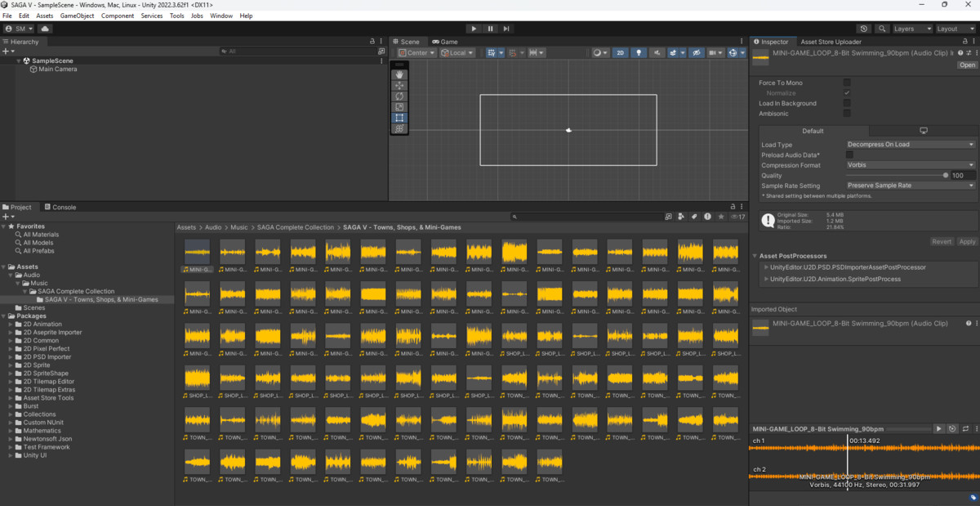Adjust the Quality slider handle

pos(946,175)
